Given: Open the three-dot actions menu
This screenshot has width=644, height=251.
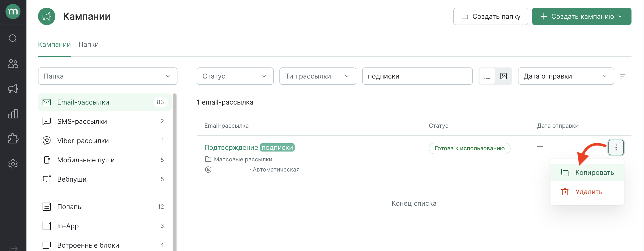Looking at the screenshot, I should coord(616,147).
